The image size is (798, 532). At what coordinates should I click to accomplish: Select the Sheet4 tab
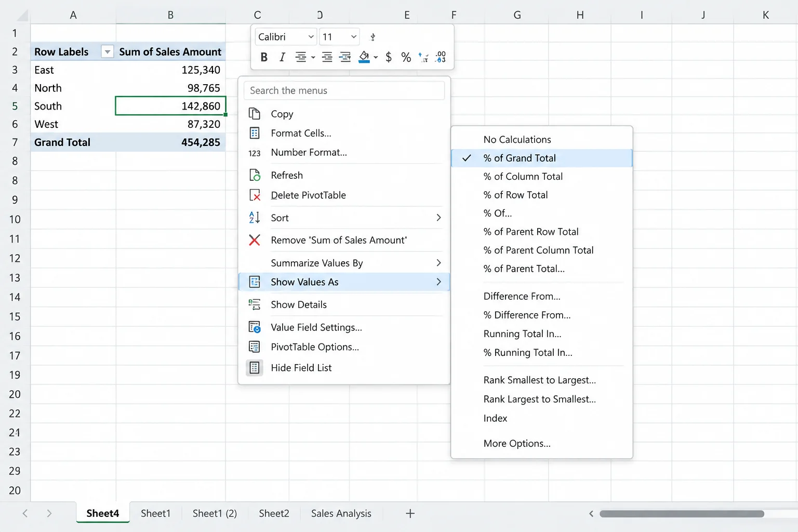(x=102, y=513)
